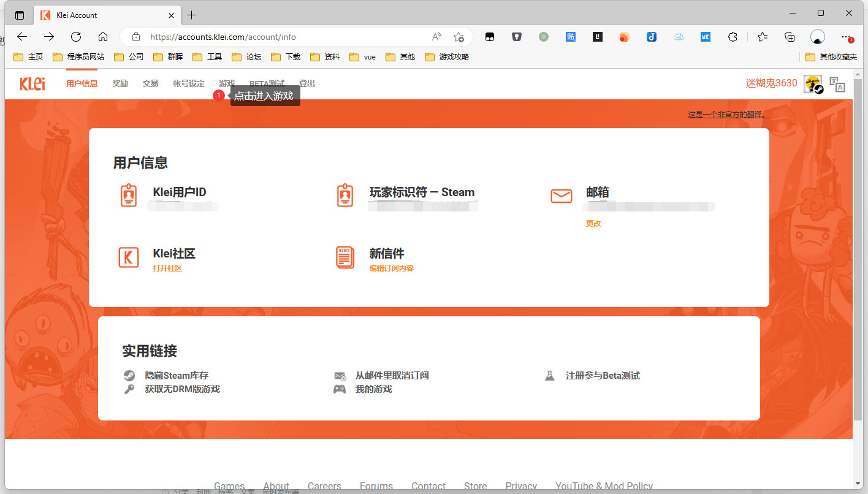The image size is (868, 494).
Task: Click the blue 贴 extension icon
Action: click(x=571, y=37)
